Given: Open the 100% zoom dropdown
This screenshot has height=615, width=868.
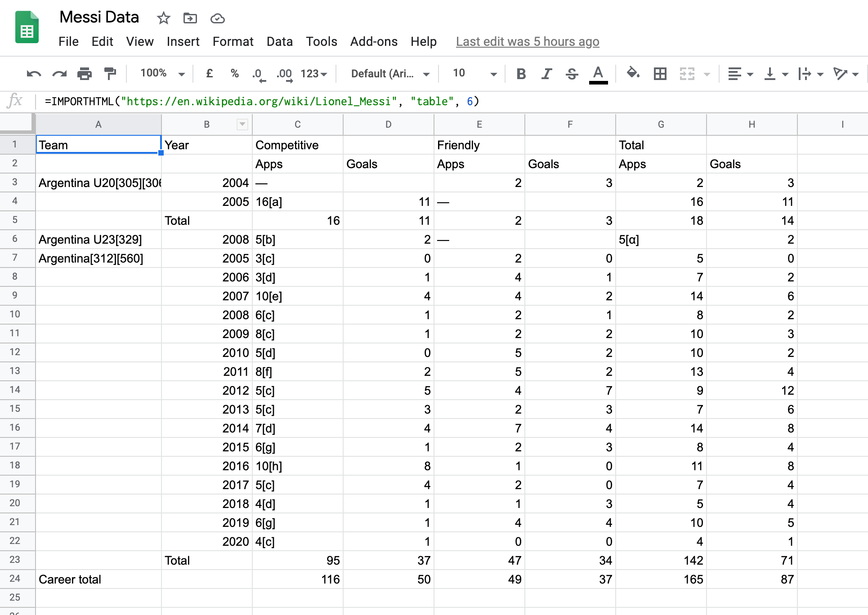Looking at the screenshot, I should [162, 73].
